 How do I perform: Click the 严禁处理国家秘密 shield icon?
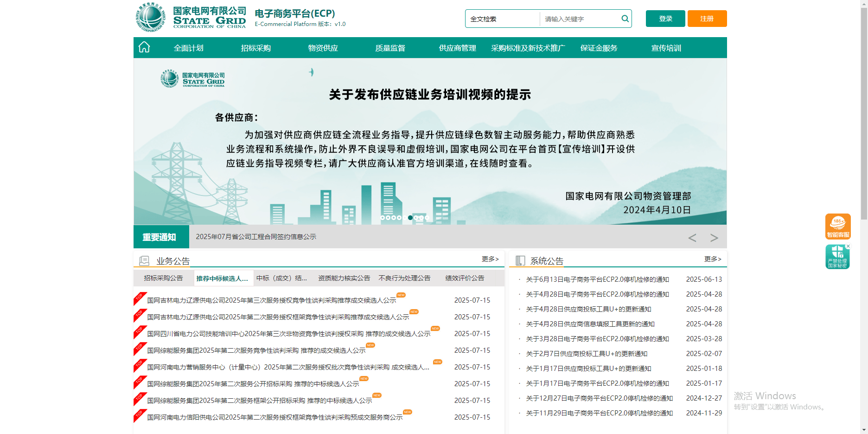(837, 258)
